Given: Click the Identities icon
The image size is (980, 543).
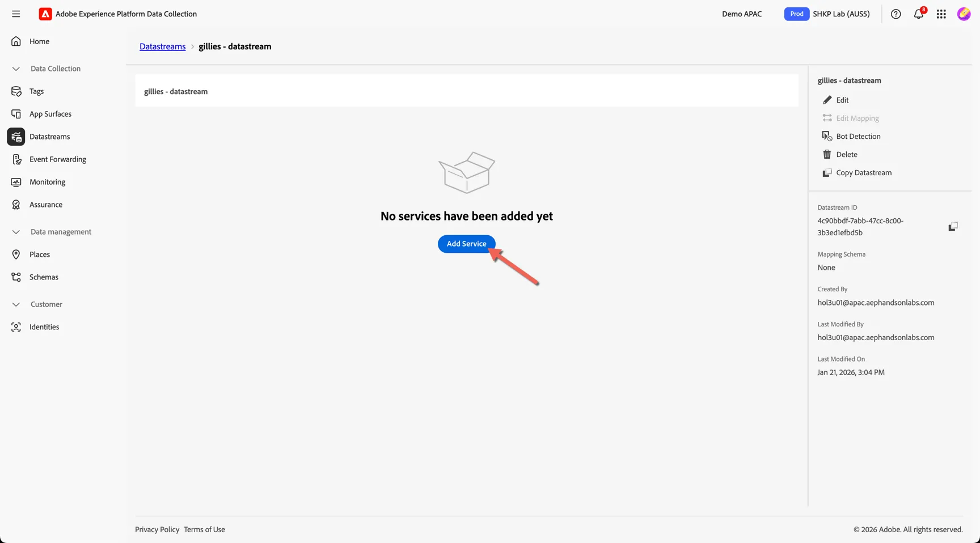Looking at the screenshot, I should pyautogui.click(x=16, y=327).
